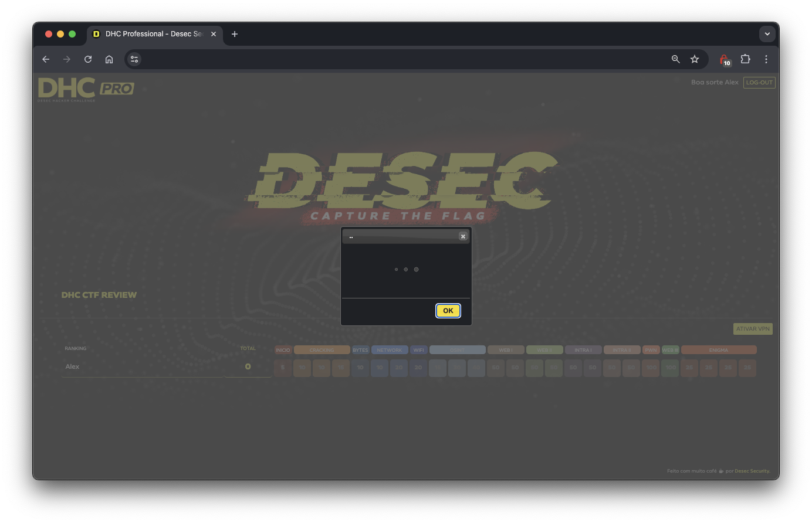Click the browser back arrow

[46, 59]
